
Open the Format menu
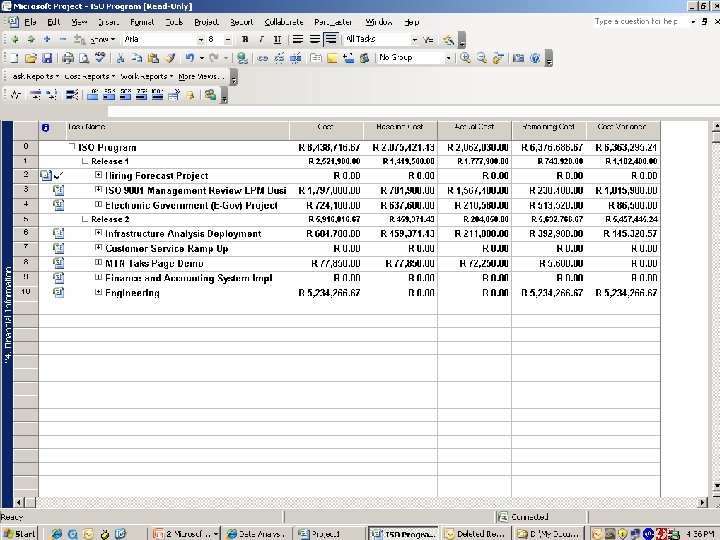point(142,22)
